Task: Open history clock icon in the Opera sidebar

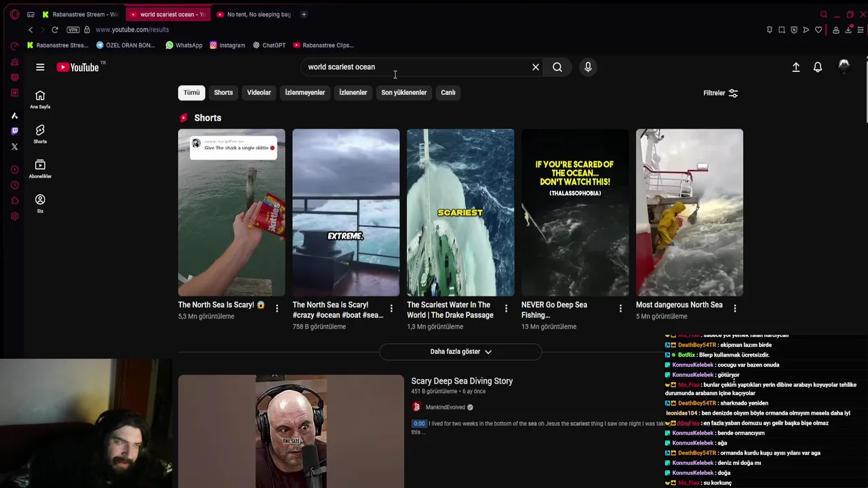Action: point(14,185)
